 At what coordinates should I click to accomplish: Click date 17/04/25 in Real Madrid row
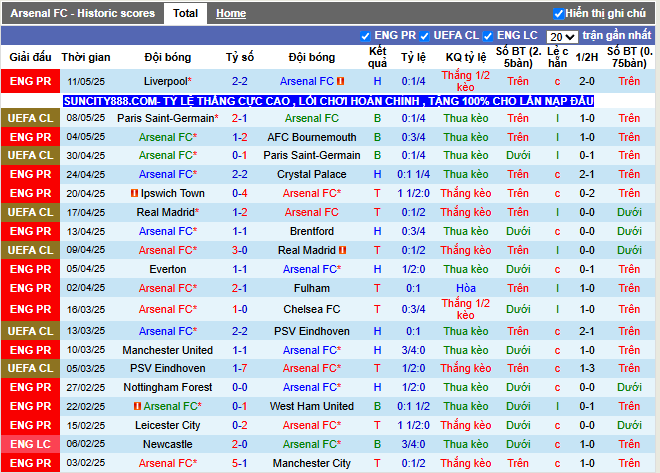[x=86, y=213]
